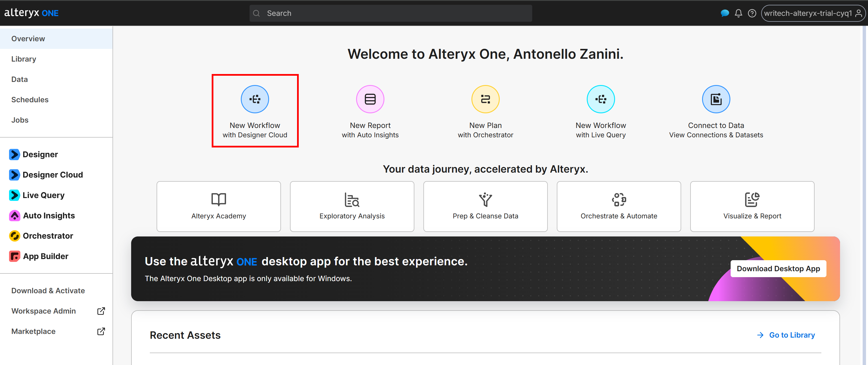This screenshot has width=868, height=365.
Task: Click the Designer Cloud product icon in sidebar
Action: [x=14, y=175]
